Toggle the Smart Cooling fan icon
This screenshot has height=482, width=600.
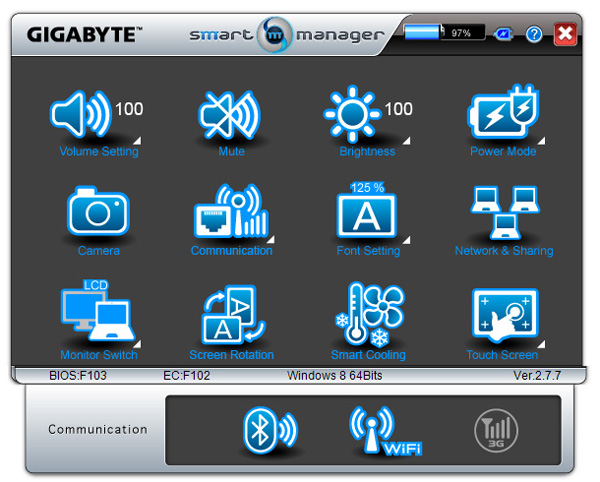(x=370, y=314)
